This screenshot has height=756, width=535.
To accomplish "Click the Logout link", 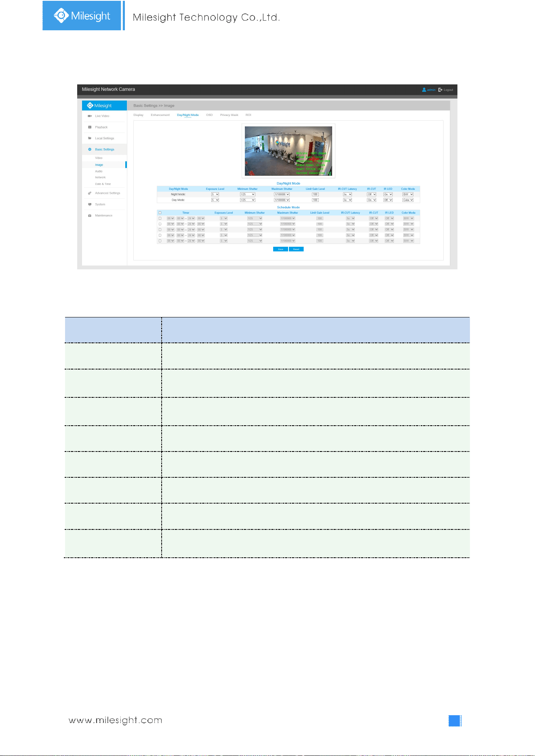I will [x=449, y=90].
